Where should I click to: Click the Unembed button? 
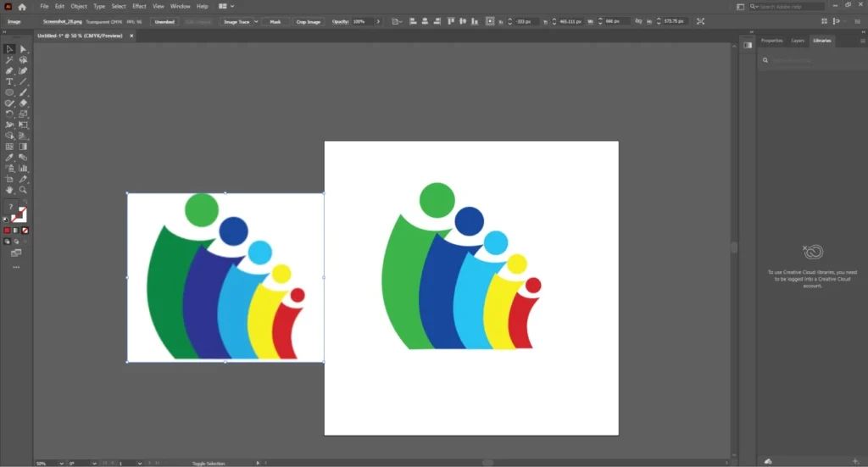click(x=164, y=21)
